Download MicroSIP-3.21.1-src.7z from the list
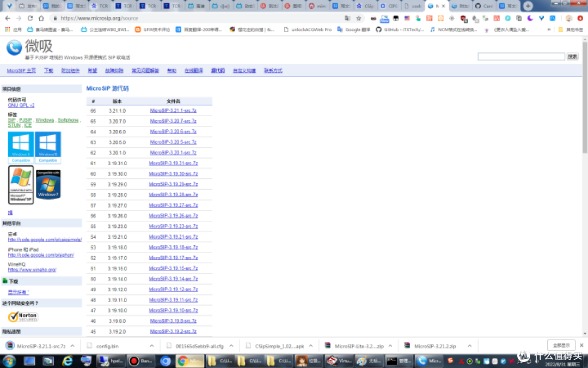The width and height of the screenshot is (588, 368). pyautogui.click(x=173, y=111)
